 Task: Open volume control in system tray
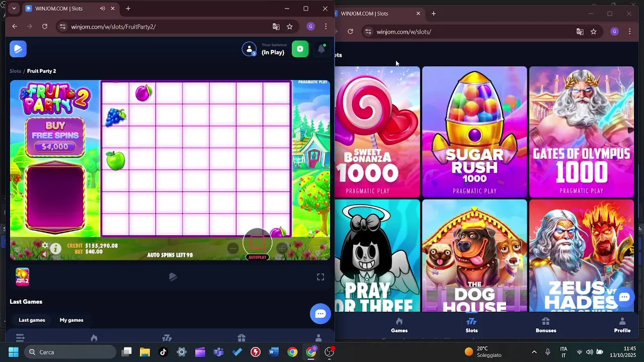click(589, 352)
